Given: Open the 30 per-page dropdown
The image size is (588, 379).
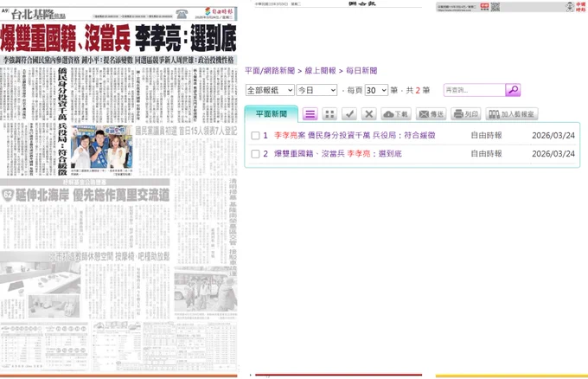Looking at the screenshot, I should tap(376, 90).
